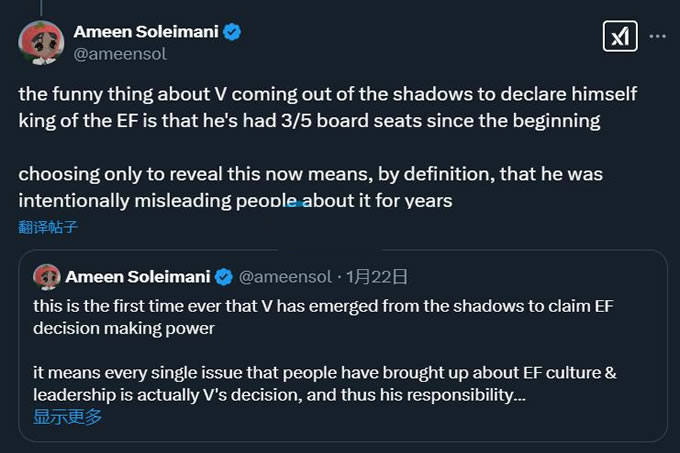Click 翻译帖子 to translate the post
The image size is (680, 453).
pos(48,226)
